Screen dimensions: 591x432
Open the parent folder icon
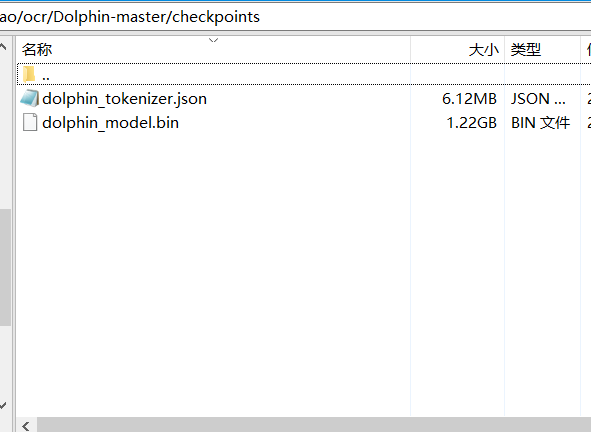point(29,74)
